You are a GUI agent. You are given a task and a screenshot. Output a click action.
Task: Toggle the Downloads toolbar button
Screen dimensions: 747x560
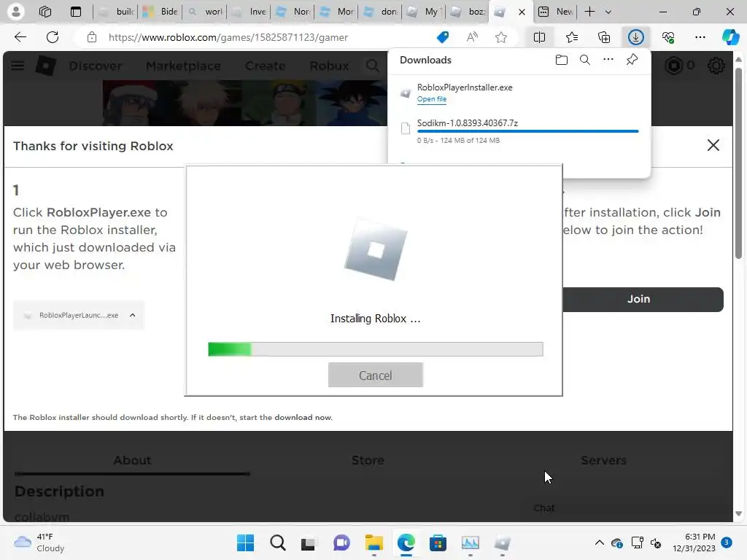pos(636,37)
